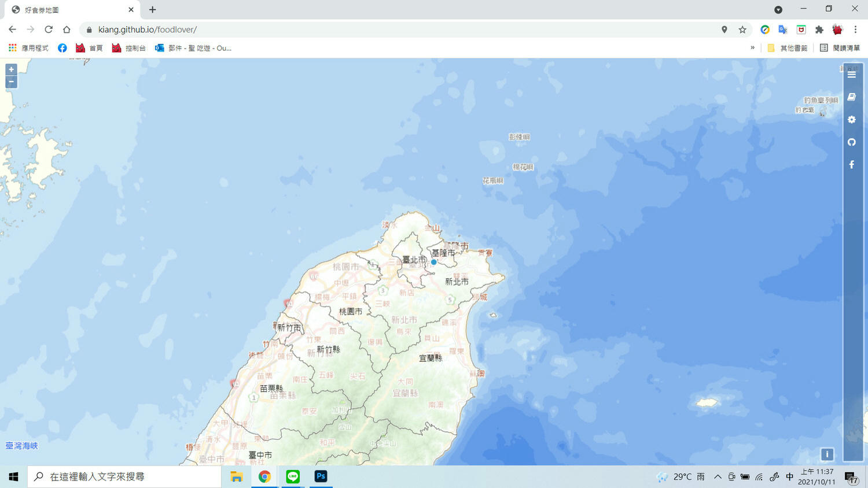Open the GitHub link in map sidebar
Image resolution: width=868 pixels, height=488 pixels.
tap(851, 142)
